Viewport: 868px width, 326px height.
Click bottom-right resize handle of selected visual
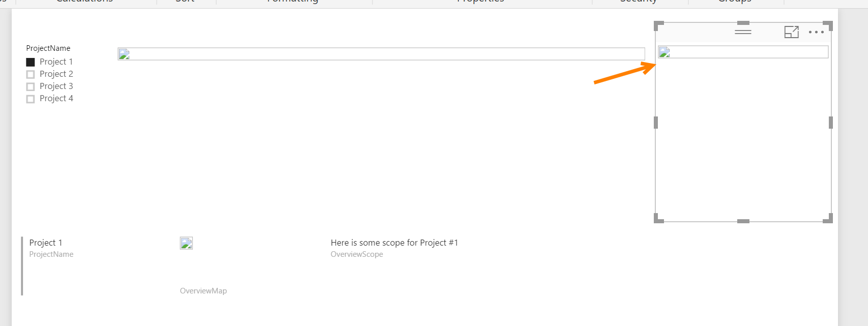coord(828,218)
